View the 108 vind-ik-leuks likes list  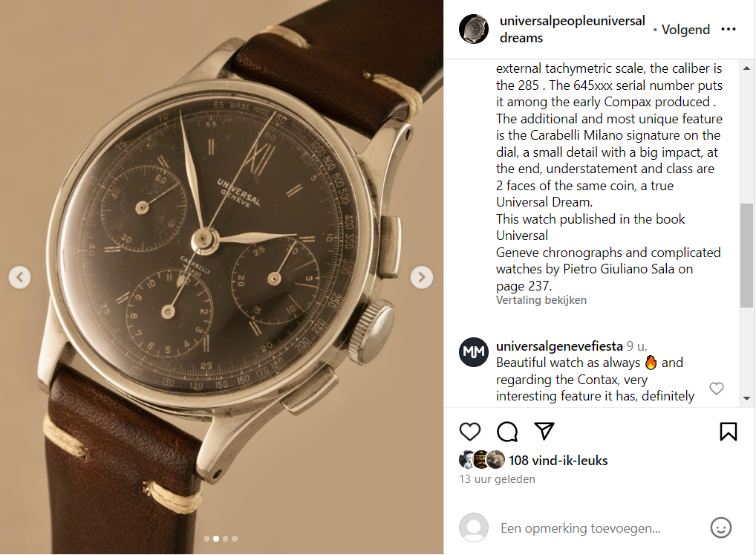[558, 461]
